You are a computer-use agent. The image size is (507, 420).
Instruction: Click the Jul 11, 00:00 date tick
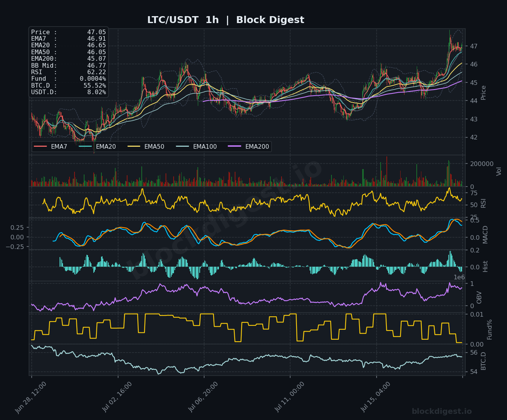pos(290,397)
